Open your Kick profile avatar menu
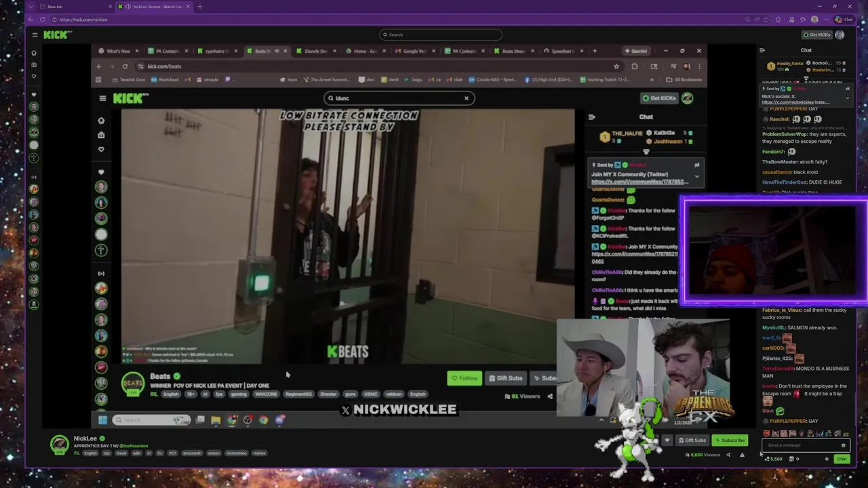This screenshot has width=868, height=488. pos(840,35)
